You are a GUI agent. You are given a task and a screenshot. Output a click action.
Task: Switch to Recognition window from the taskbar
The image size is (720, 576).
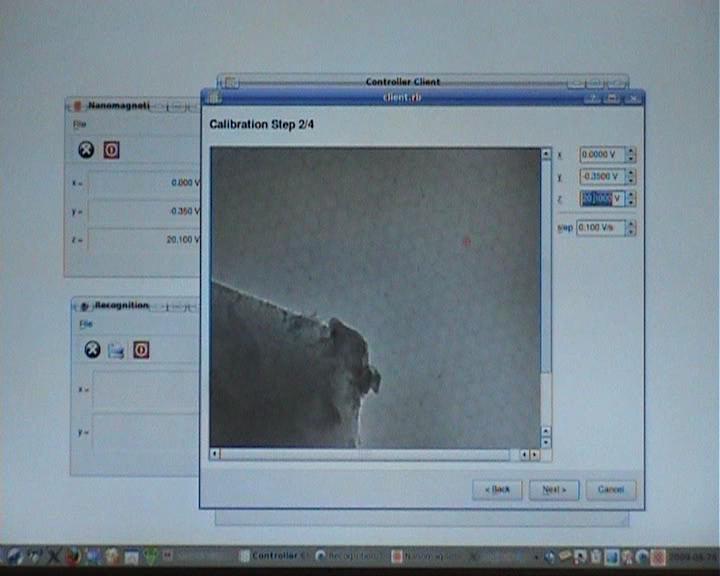pyautogui.click(x=349, y=556)
